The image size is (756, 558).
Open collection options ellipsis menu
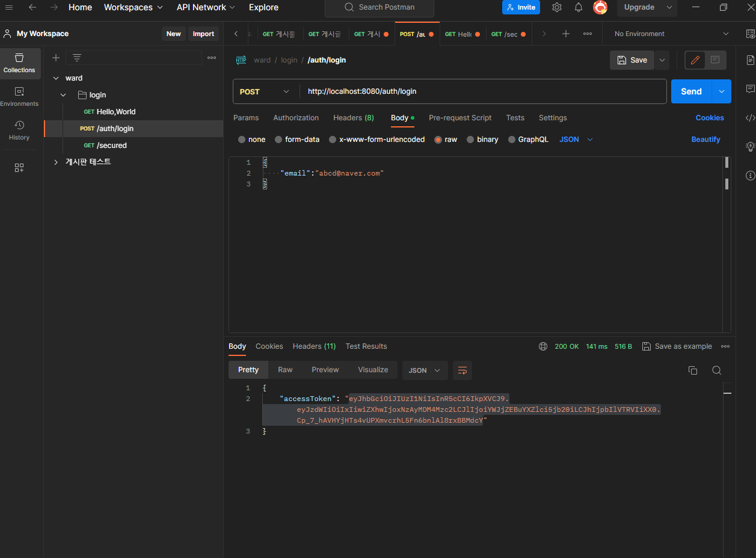click(x=212, y=58)
